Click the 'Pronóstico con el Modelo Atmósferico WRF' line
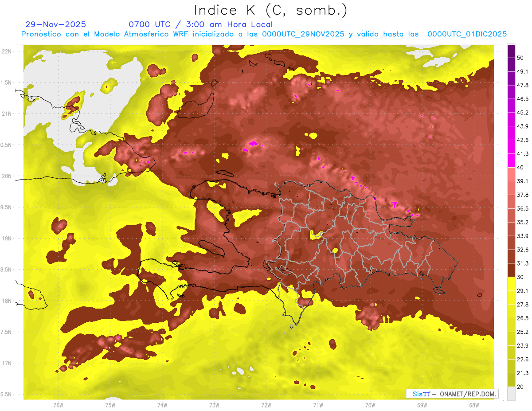This screenshot has height=411, width=532. click(x=263, y=34)
